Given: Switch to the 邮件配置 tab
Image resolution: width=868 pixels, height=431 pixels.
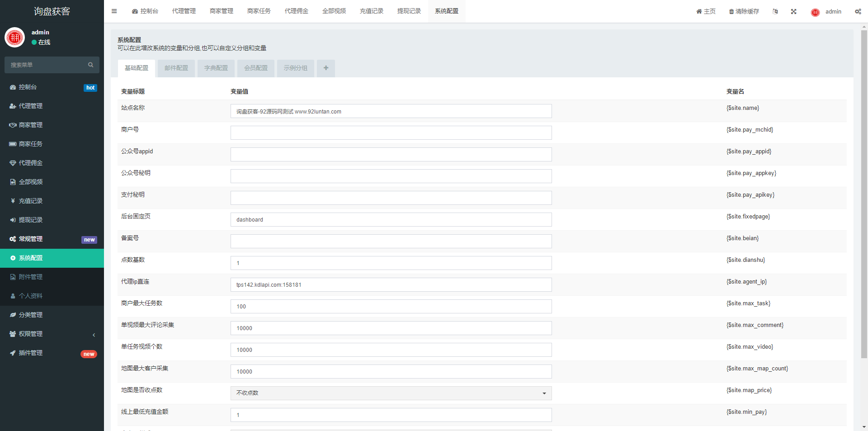Looking at the screenshot, I should [x=176, y=68].
